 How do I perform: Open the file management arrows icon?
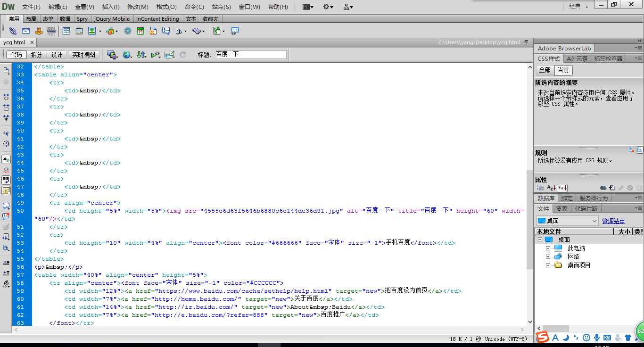click(x=141, y=55)
